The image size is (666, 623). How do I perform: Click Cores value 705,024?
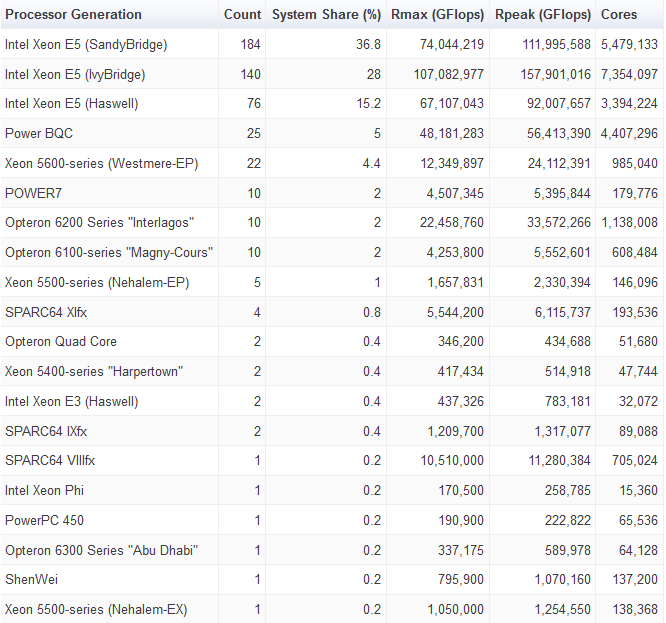(635, 460)
